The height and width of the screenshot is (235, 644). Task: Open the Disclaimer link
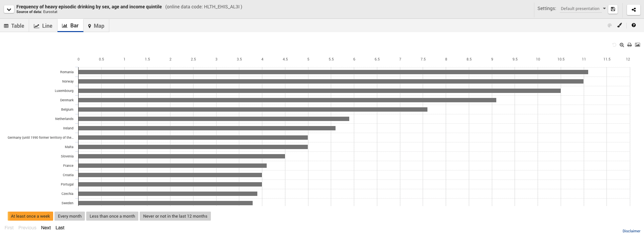(631, 231)
